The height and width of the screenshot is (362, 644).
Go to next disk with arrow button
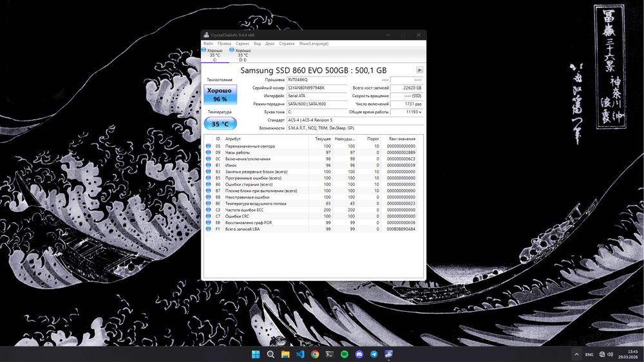(x=419, y=70)
